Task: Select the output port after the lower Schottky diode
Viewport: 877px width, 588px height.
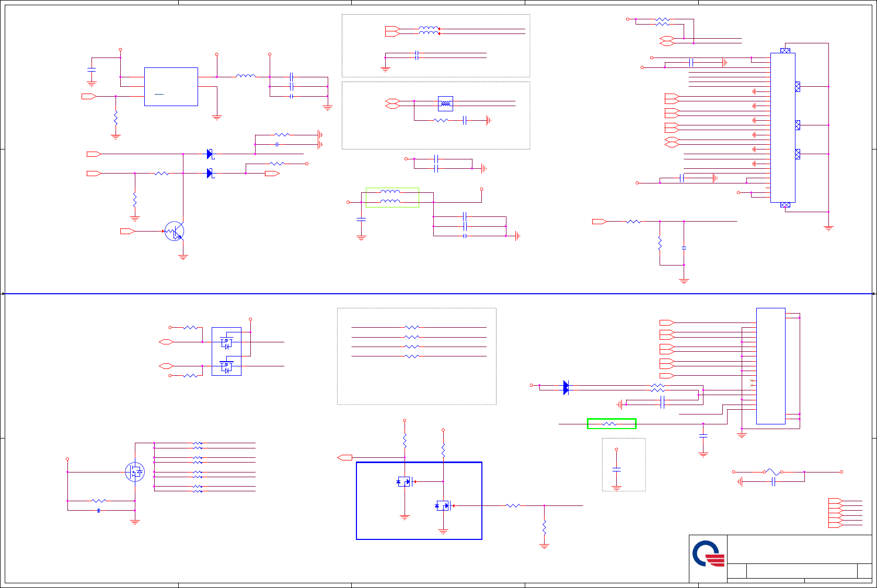Action: 272,174
